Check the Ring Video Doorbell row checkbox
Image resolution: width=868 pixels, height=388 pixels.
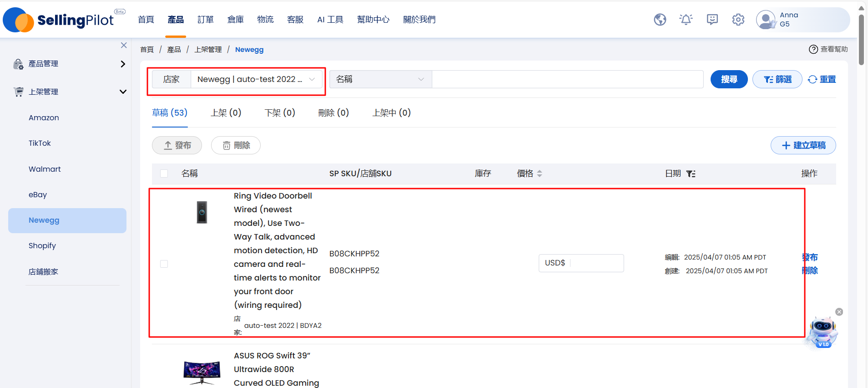click(x=164, y=264)
